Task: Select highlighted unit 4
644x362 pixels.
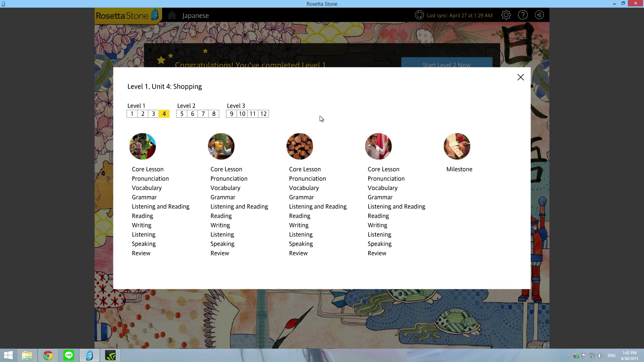Action: coord(164,114)
